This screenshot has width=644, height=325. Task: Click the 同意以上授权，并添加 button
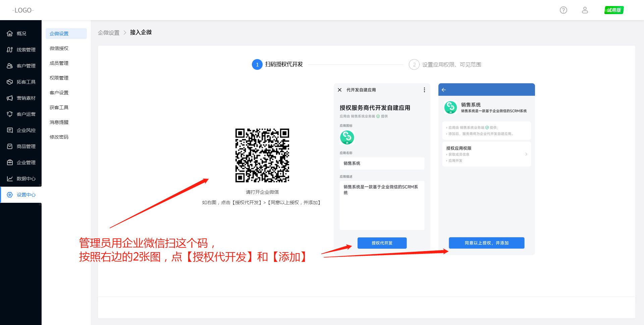coord(487,243)
